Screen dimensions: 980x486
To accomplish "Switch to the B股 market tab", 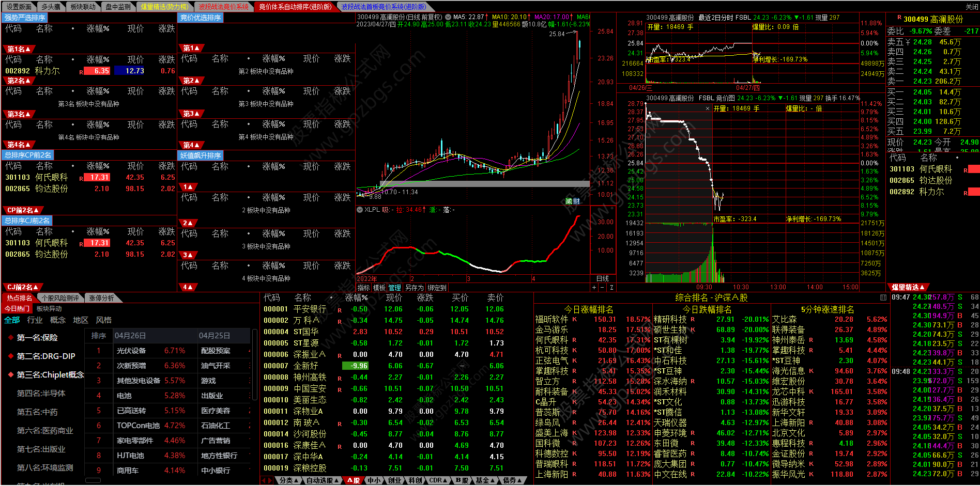I will pos(462,480).
